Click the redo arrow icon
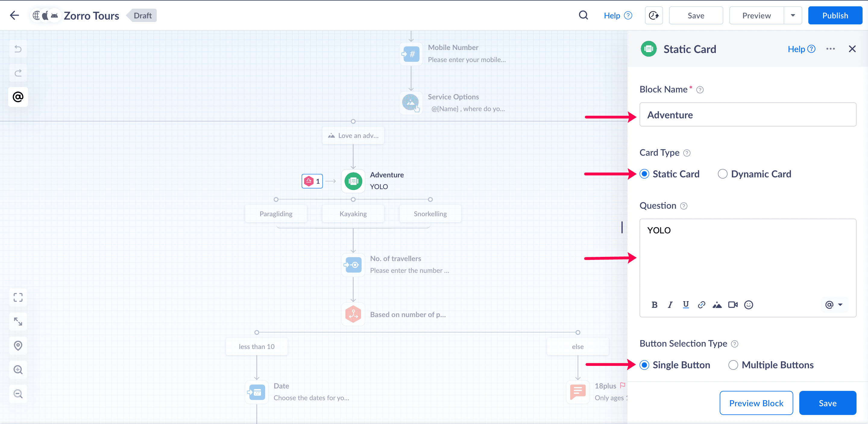The height and width of the screenshot is (424, 868). 18,73
